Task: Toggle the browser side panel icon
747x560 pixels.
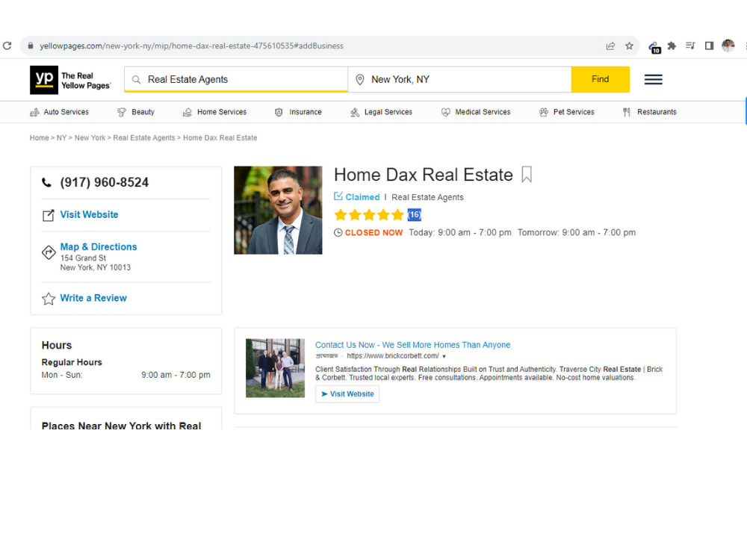Action: (x=710, y=46)
